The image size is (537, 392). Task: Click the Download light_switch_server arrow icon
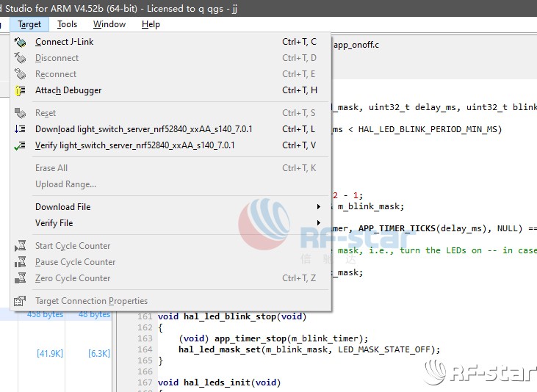[20, 129]
